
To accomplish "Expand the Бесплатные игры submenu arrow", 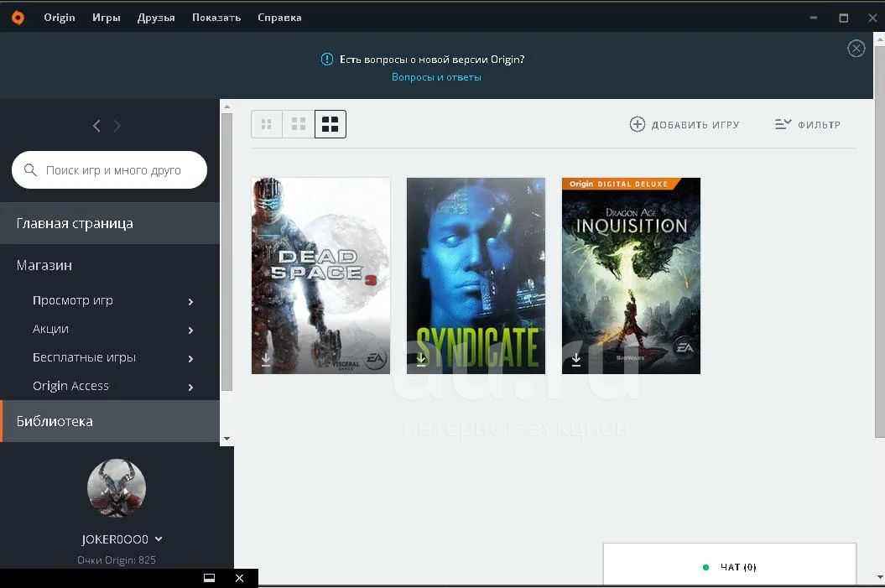I will [x=190, y=359].
